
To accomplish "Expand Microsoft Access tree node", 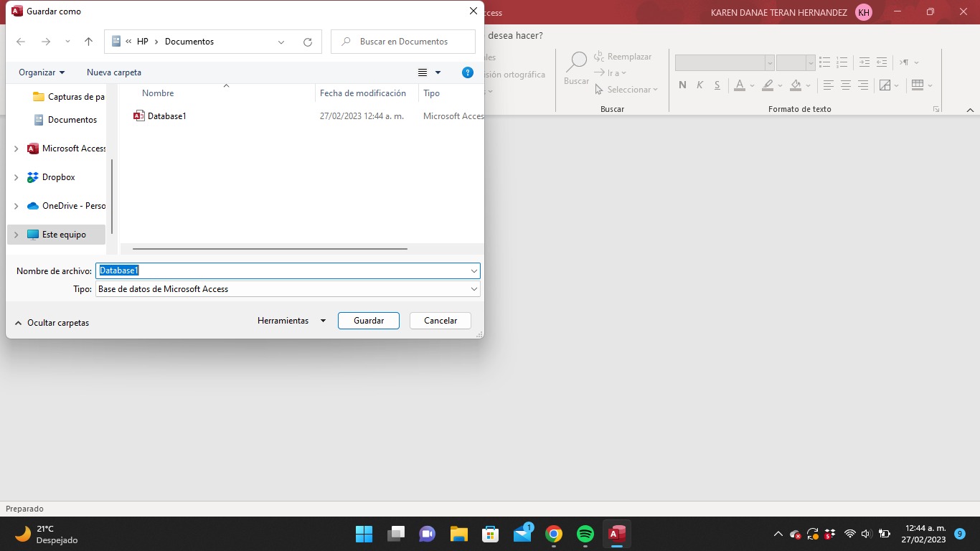I will coord(17,149).
